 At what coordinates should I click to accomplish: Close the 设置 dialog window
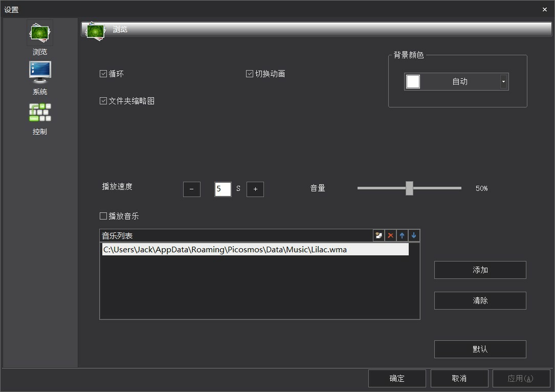(544, 9)
